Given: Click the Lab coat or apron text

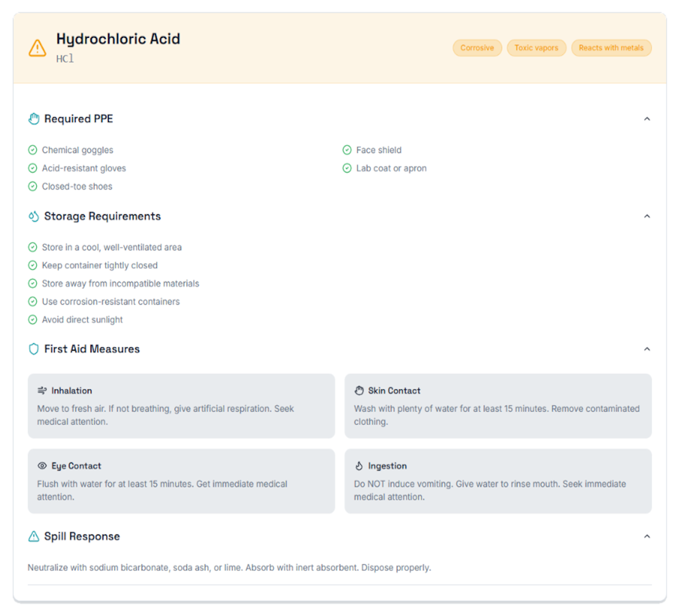Looking at the screenshot, I should pyautogui.click(x=391, y=168).
